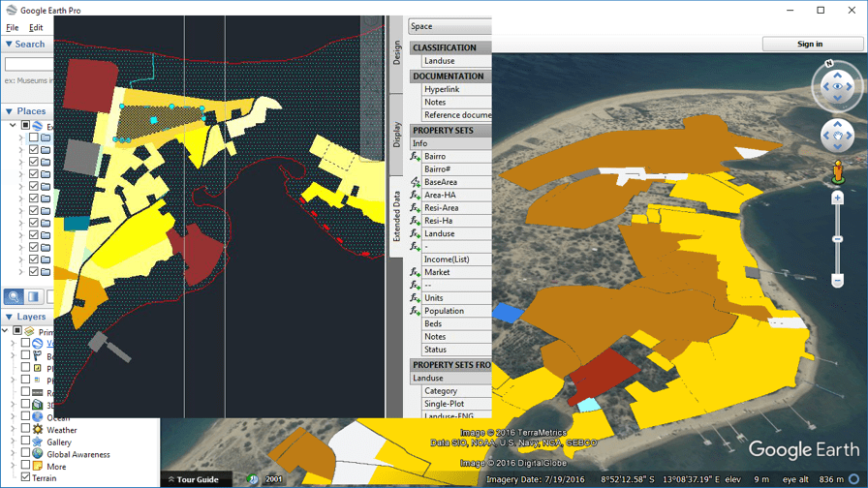Open the Tour Guide panel

point(192,479)
